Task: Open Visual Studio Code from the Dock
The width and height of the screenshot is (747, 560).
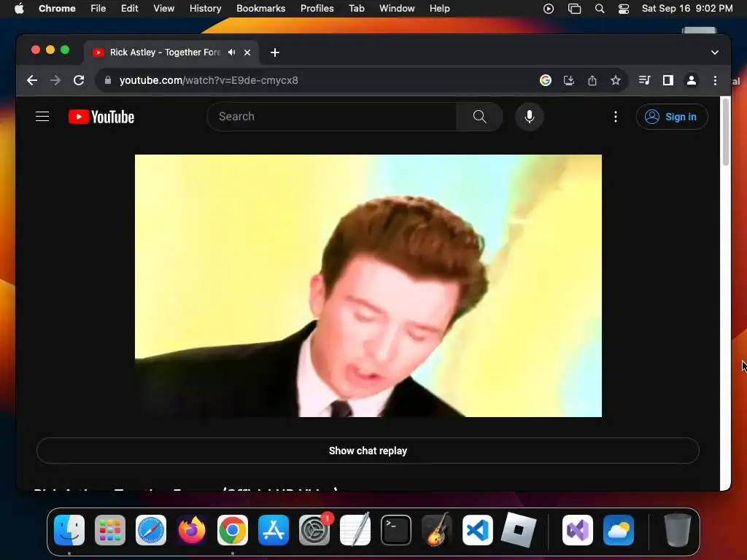Action: pos(477,529)
